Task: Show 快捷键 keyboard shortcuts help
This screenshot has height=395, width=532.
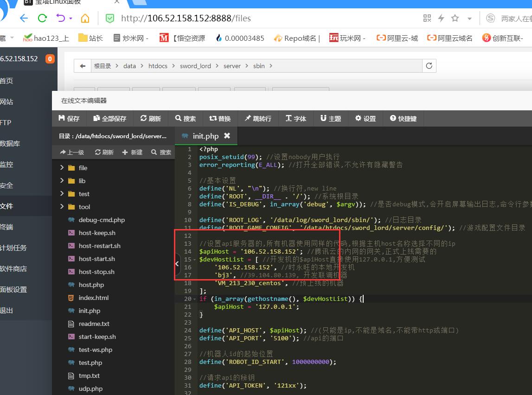Action: pos(403,119)
